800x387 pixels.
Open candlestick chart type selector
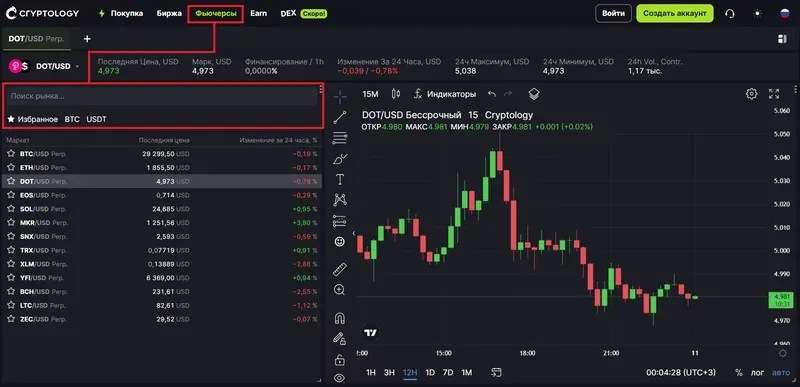tap(396, 94)
